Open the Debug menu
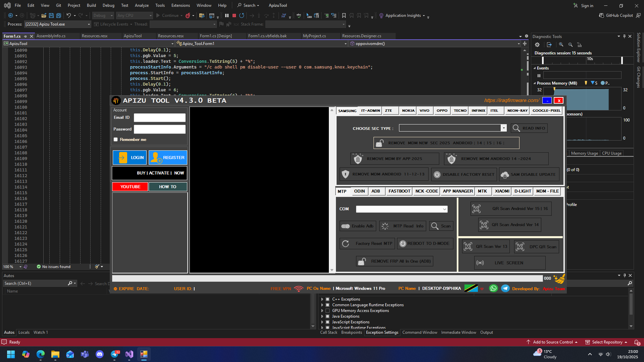The image size is (644, 362). tap(108, 5)
